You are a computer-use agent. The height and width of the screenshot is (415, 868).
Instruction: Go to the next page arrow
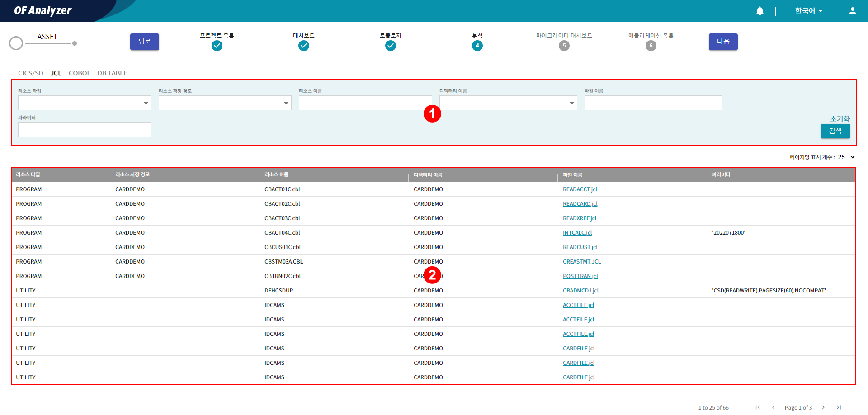click(x=823, y=407)
